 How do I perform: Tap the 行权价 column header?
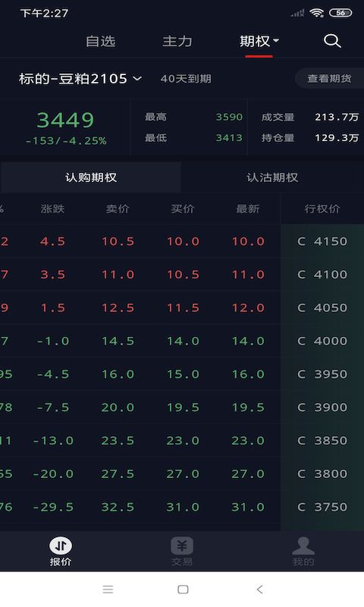(x=322, y=209)
